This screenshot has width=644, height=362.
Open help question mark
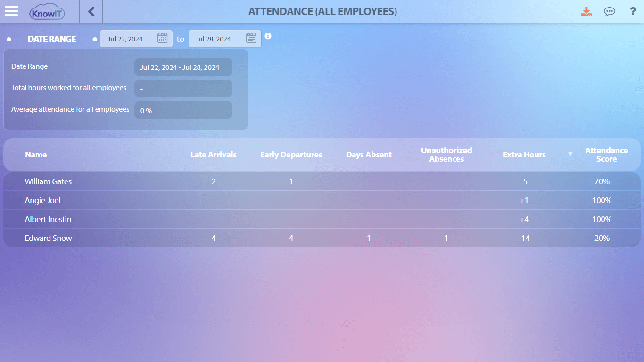coord(633,11)
